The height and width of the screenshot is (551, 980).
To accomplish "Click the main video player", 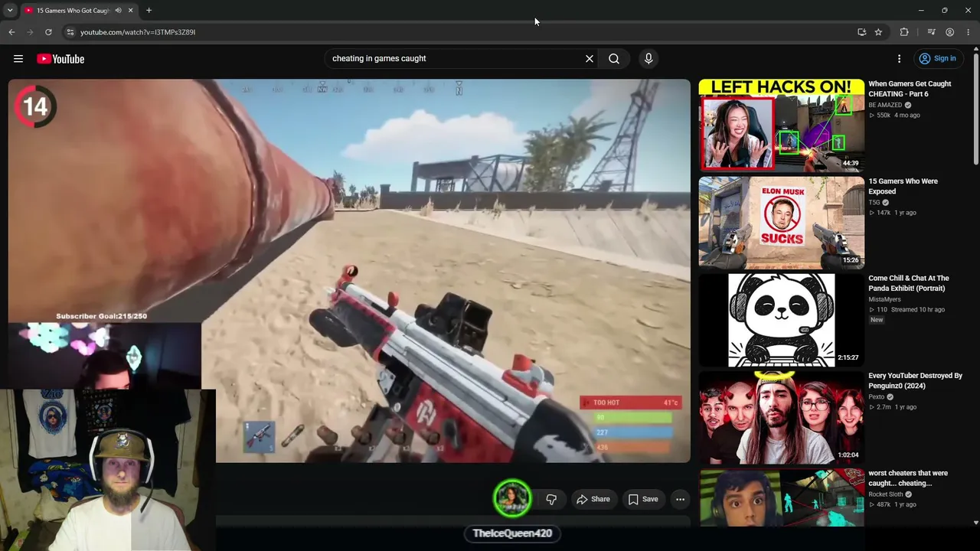I will (349, 271).
